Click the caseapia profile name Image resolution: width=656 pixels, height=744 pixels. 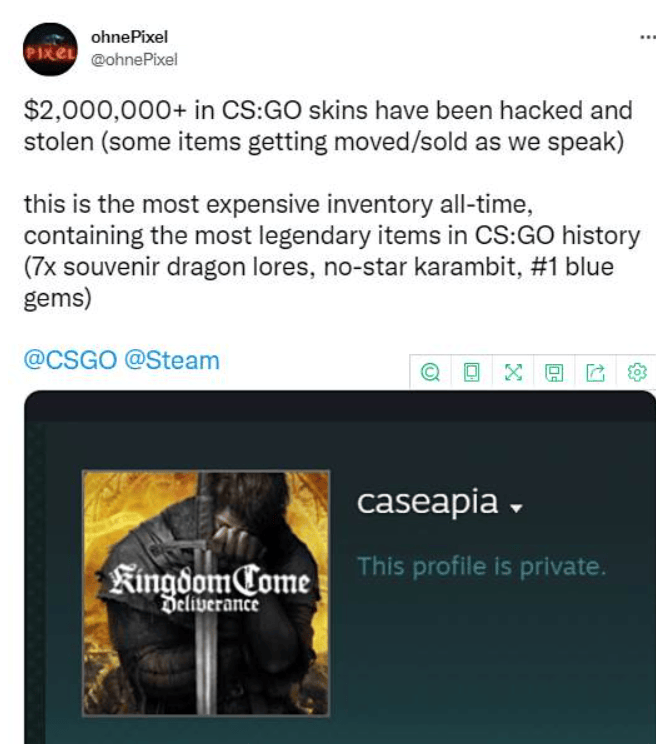tap(427, 502)
